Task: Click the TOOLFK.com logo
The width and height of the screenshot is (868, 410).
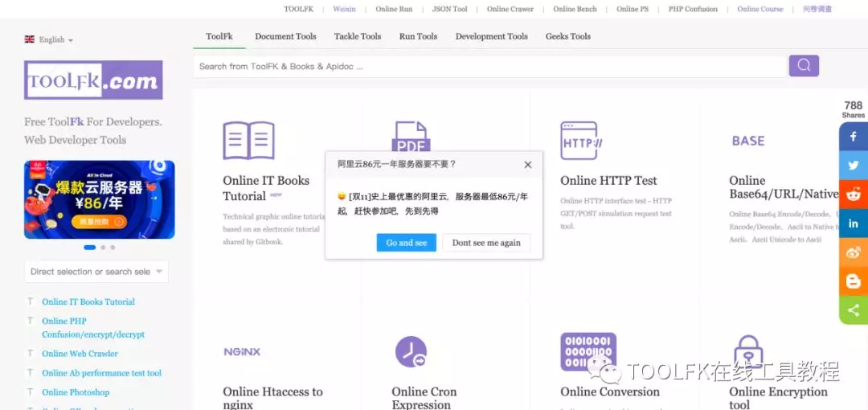Action: click(93, 80)
